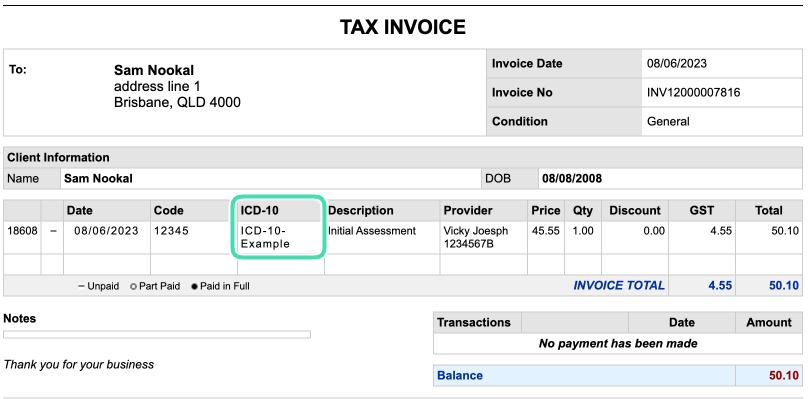
Task: Click the unpaid dash icon on row 18608
Action: 53,231
